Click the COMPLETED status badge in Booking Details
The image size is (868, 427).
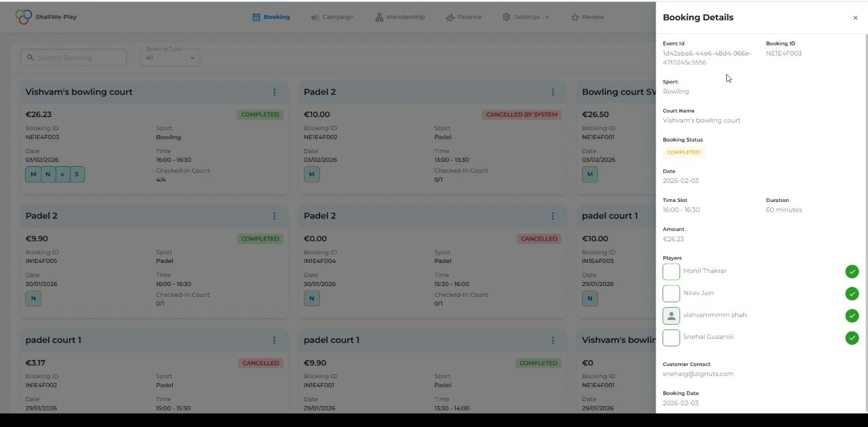(x=684, y=152)
